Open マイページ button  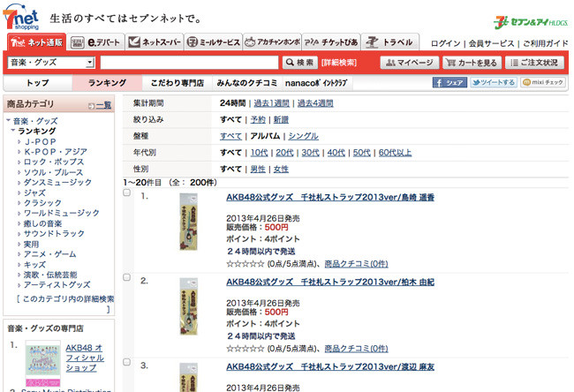tap(410, 63)
